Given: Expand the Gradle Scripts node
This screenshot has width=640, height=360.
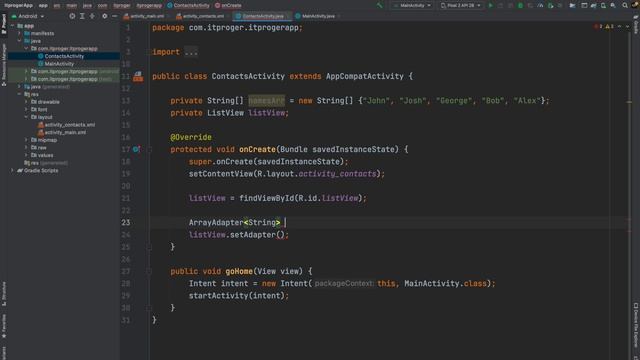Looking at the screenshot, I should [12, 170].
